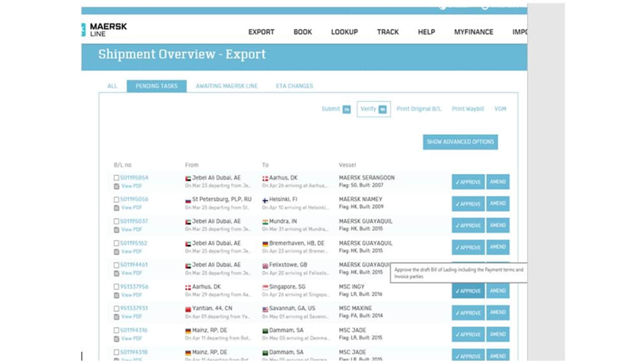Open the ETA Changes tab
644x362 pixels.
pos(294,86)
